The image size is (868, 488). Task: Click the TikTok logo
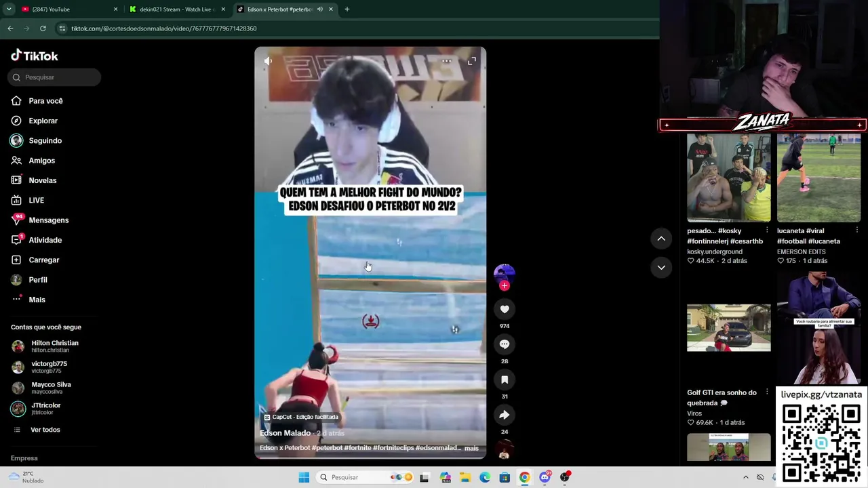[35, 56]
